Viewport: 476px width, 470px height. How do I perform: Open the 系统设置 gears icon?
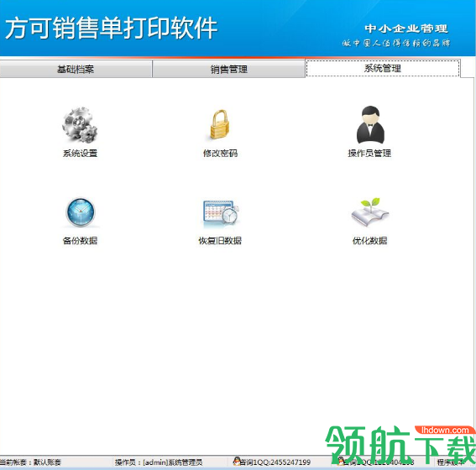80,125
